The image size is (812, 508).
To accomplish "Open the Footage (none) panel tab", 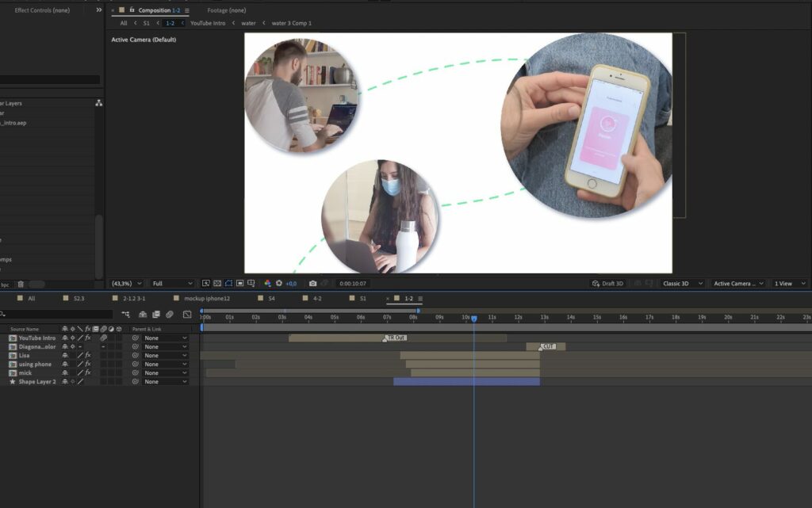I will tap(226, 10).
